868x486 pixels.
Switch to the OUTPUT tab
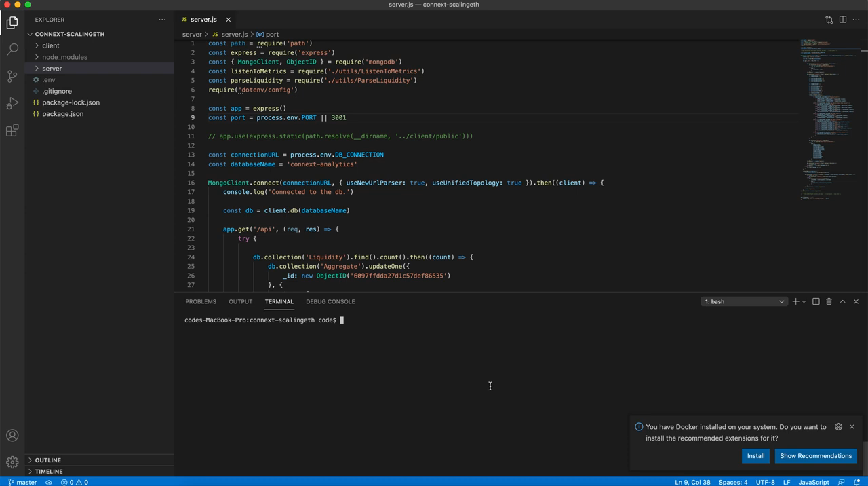(240, 301)
